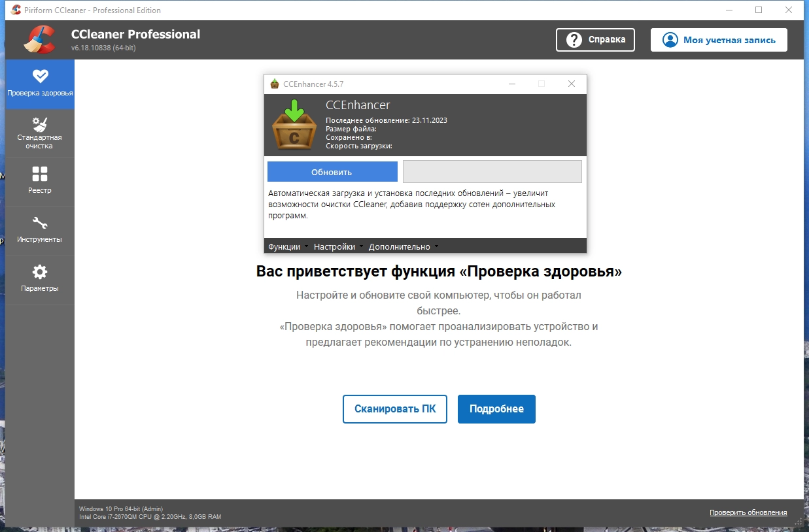Minimize the CCEnhancer window

point(512,84)
